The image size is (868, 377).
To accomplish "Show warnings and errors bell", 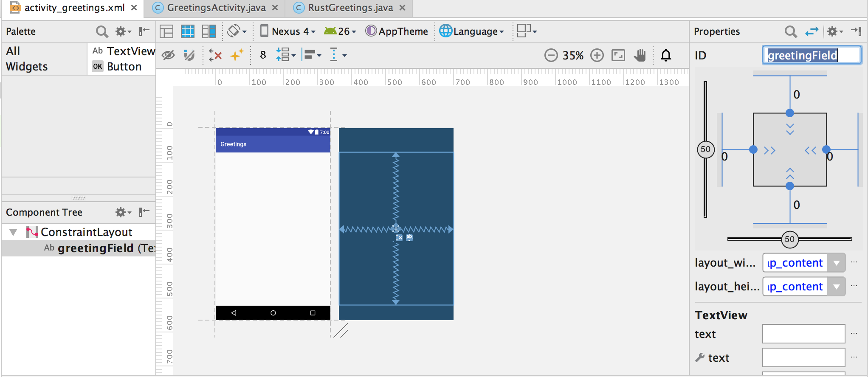I will pyautogui.click(x=666, y=55).
